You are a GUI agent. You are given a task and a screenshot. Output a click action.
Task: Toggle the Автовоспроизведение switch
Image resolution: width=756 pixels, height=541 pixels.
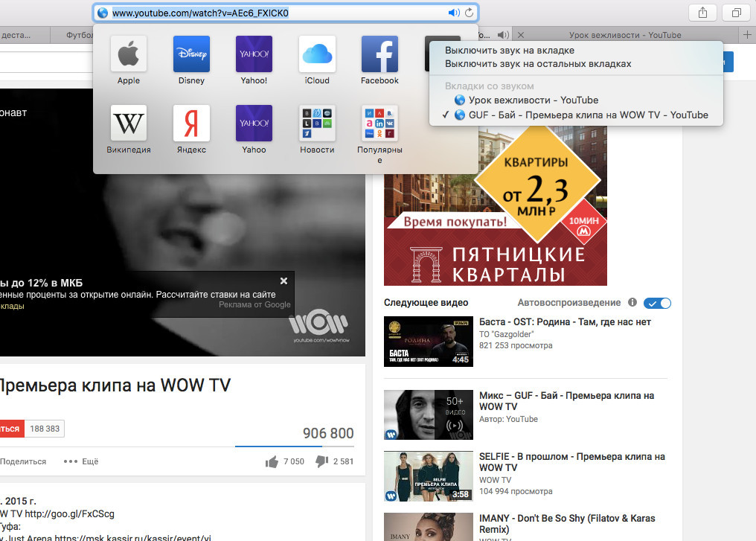tap(657, 303)
